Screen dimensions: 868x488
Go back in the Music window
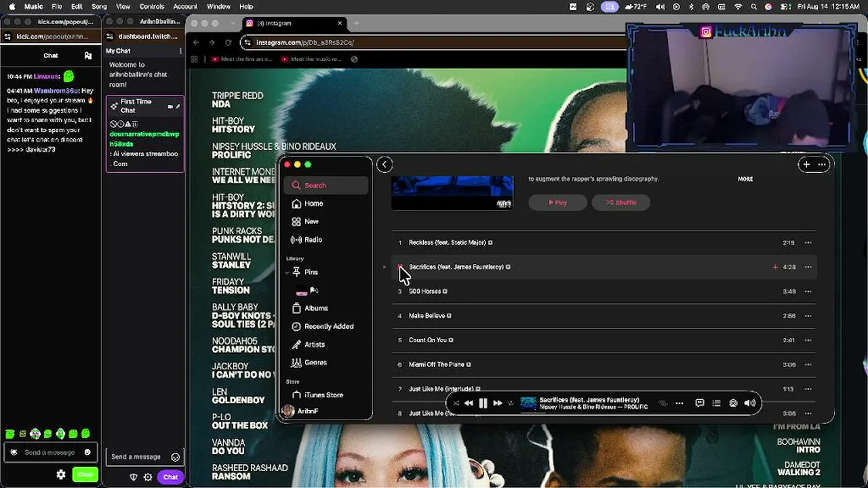point(384,165)
